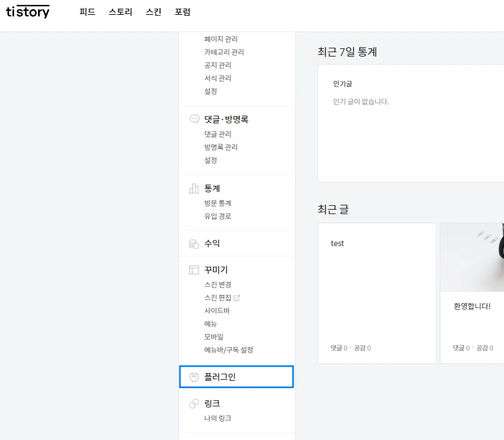Open 댓글 관리
Viewport: 504px width, 440px height.
click(x=217, y=134)
